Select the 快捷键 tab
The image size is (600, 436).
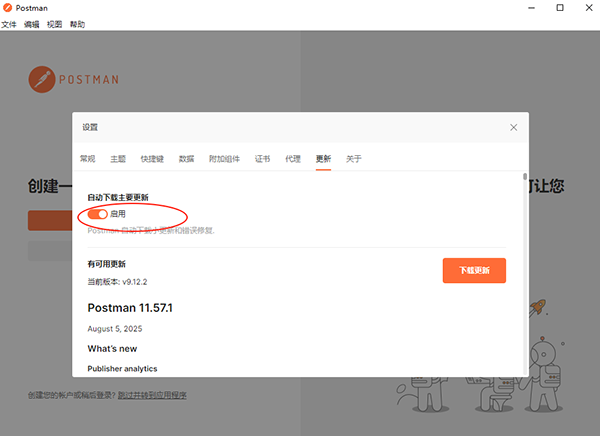point(152,159)
